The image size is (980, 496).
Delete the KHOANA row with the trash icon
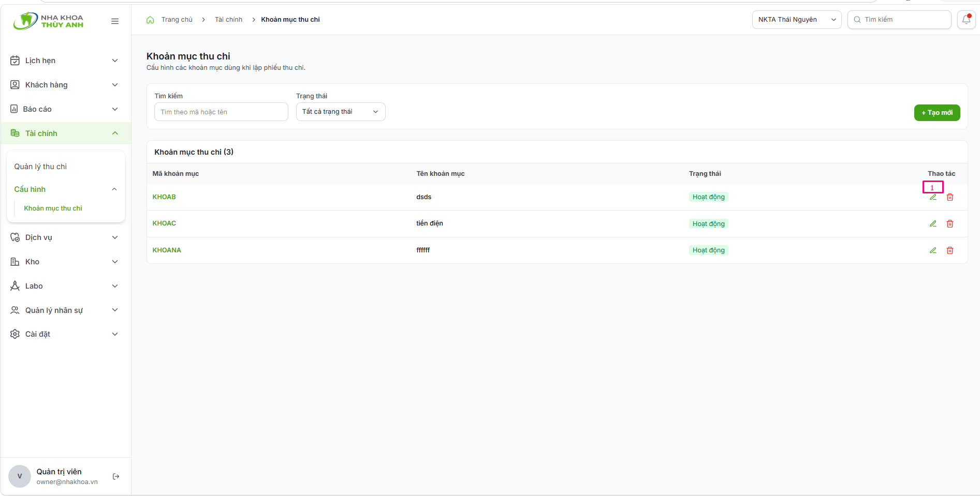tap(950, 250)
